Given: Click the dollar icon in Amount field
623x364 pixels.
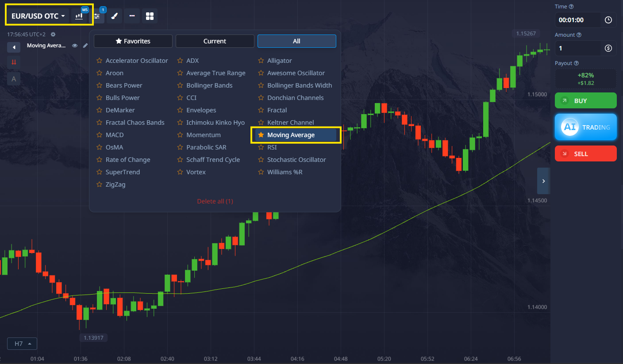Looking at the screenshot, I should click(x=608, y=48).
